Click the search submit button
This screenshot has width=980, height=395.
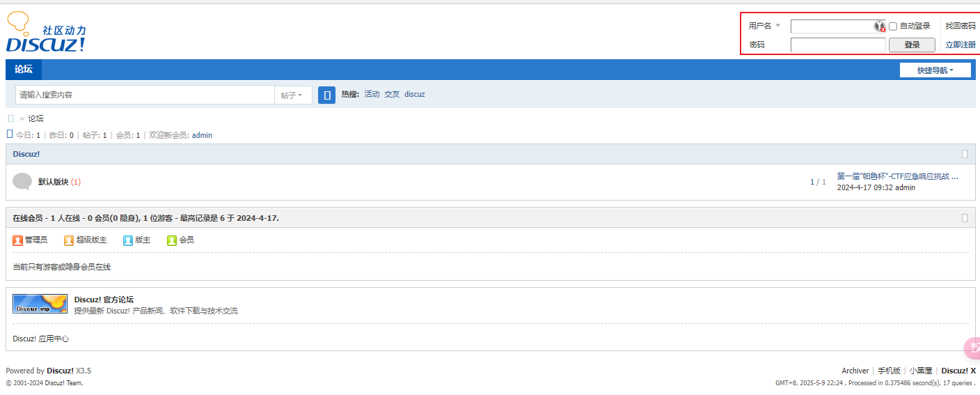pos(326,95)
